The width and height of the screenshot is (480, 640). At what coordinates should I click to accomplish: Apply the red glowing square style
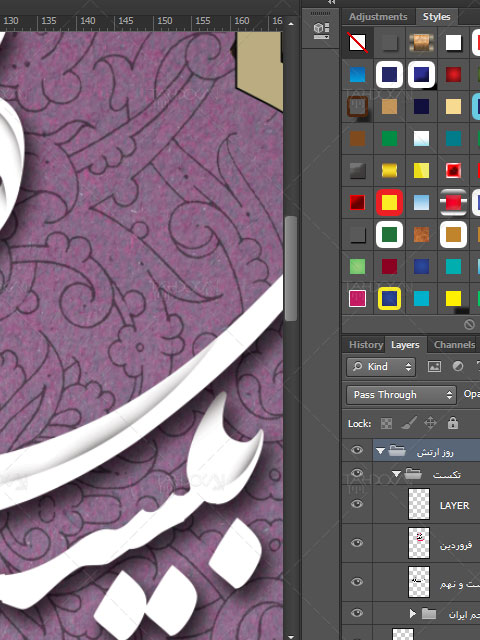[453, 171]
